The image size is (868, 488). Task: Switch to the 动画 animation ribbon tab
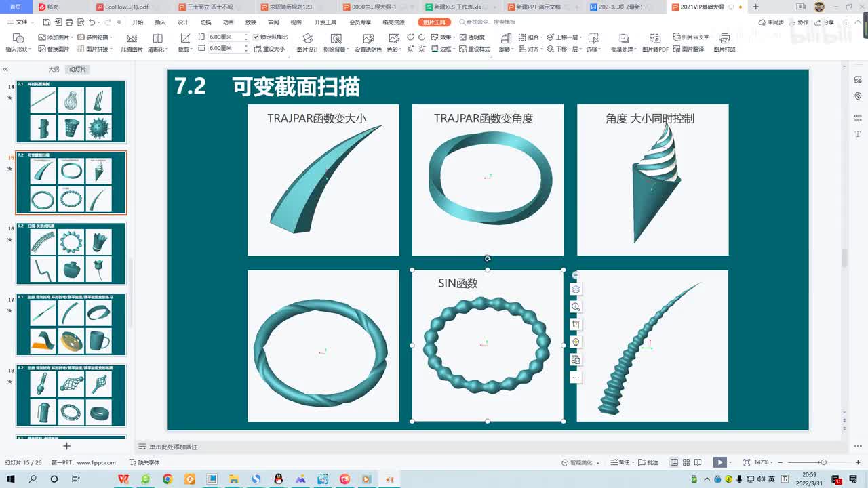click(x=228, y=22)
